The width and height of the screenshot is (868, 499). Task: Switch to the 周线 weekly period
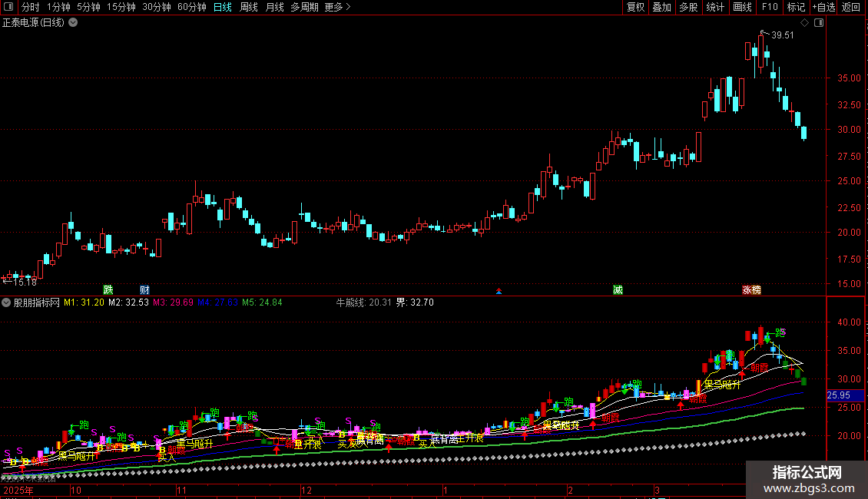[x=249, y=8]
